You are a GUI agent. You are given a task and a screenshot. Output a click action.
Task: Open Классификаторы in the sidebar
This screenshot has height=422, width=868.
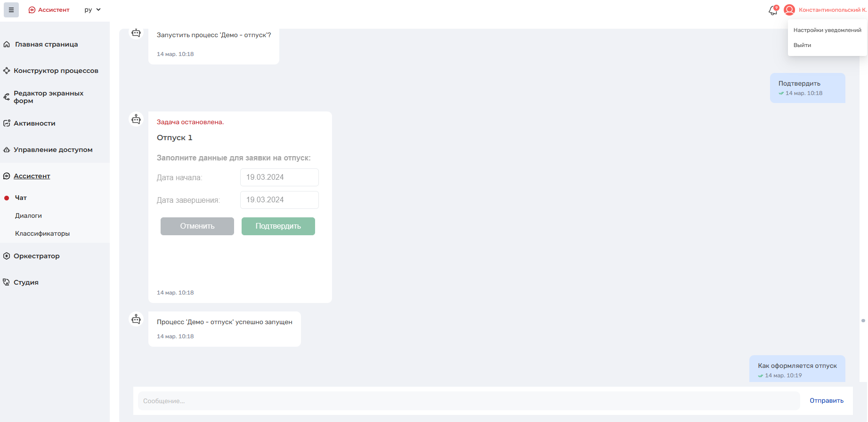[42, 233]
